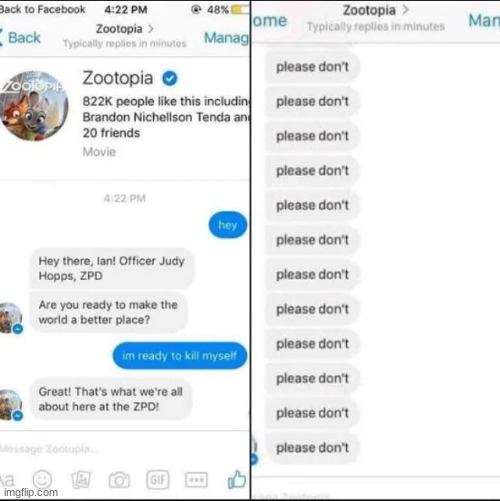
Task: Tap the Zootopia avatar beside the last reply
Action: (x=11, y=404)
